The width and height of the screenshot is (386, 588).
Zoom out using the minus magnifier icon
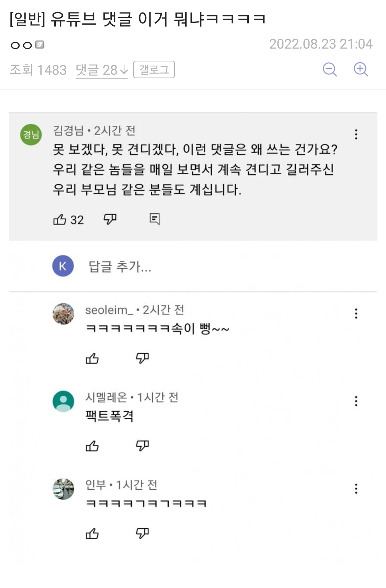[x=330, y=69]
